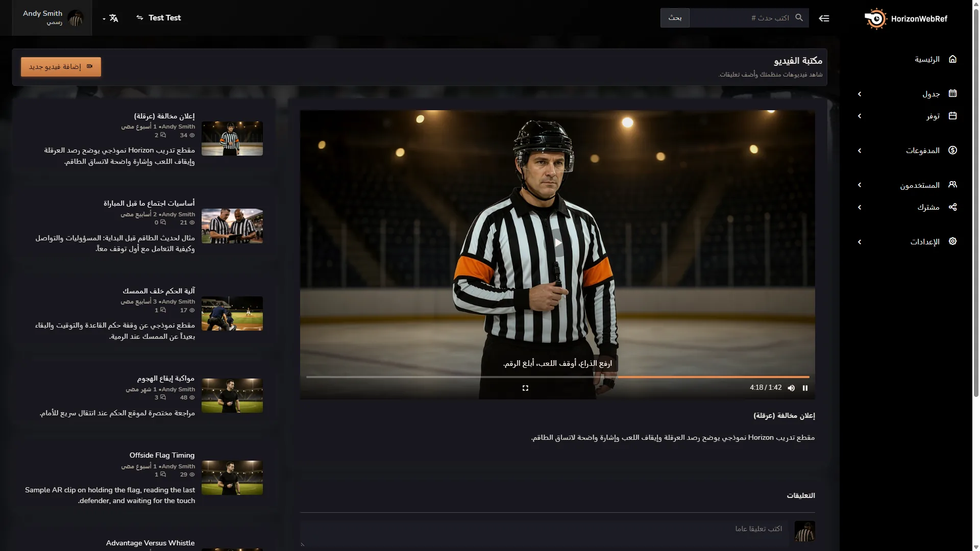This screenshot has width=980, height=551.
Task: Open the مشترك shared menu item
Action: pyautogui.click(x=928, y=207)
